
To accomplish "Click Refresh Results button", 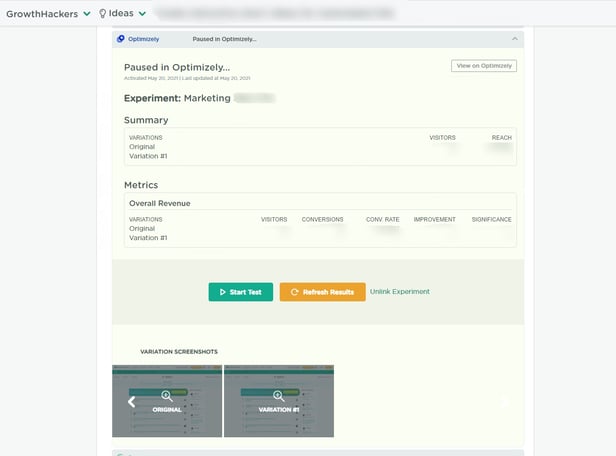I will [323, 292].
